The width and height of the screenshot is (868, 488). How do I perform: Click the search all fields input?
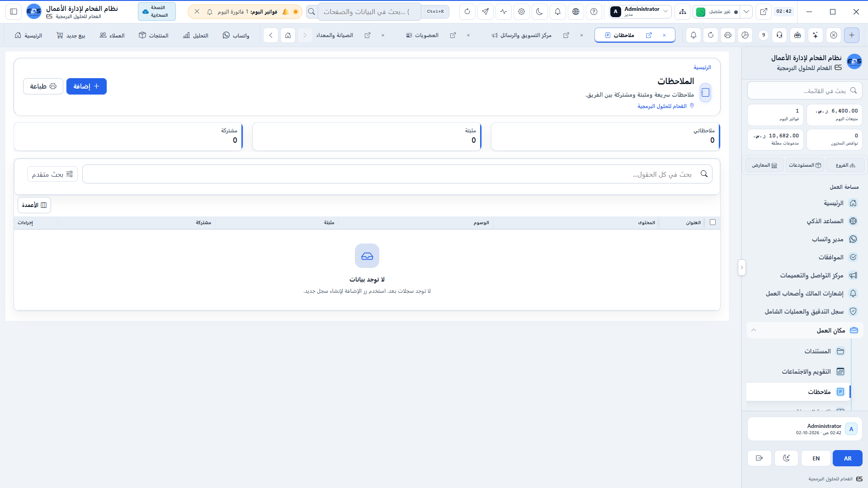click(397, 174)
